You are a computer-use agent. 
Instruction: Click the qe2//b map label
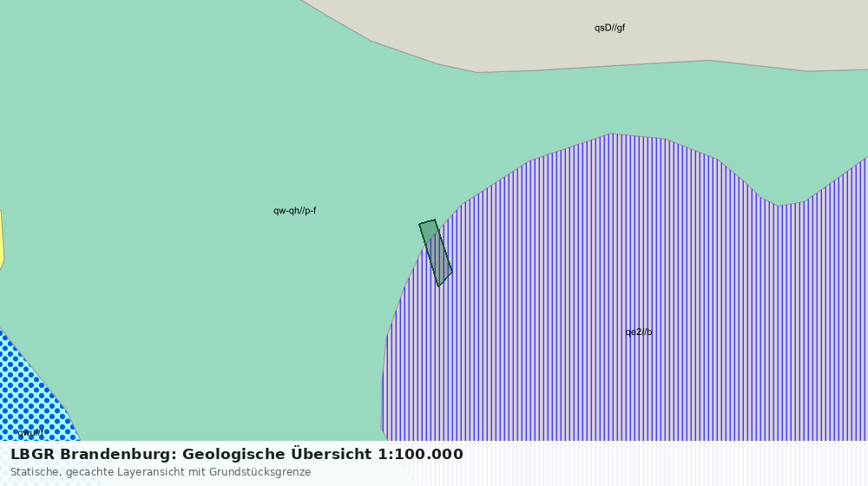[x=638, y=332]
